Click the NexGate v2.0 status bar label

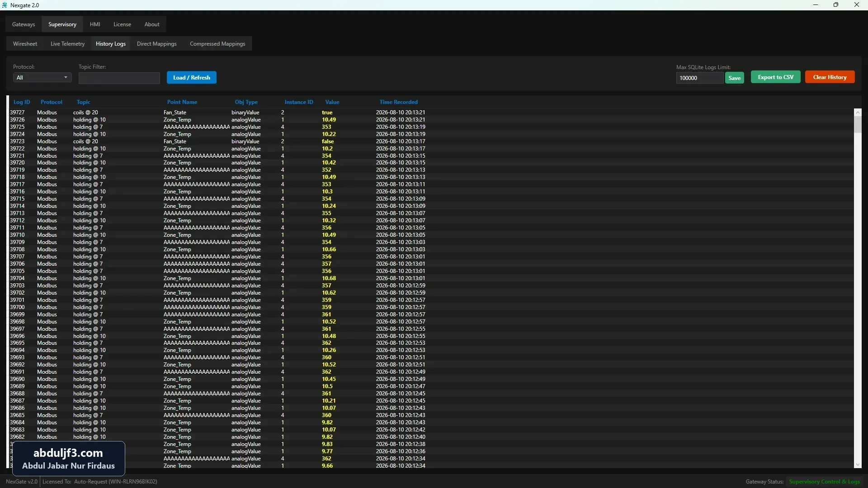tap(22, 482)
